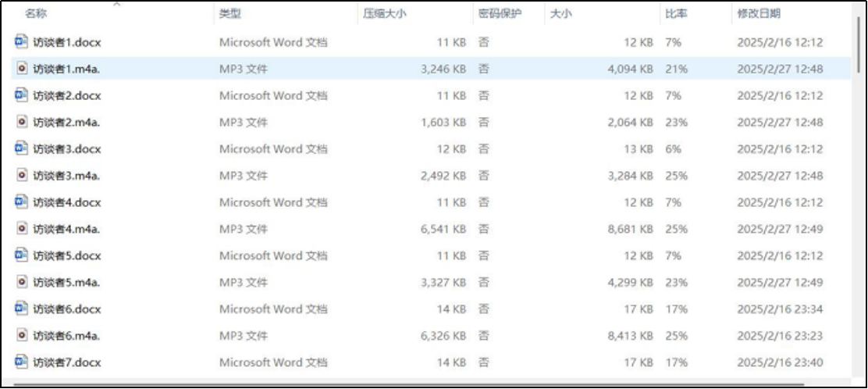Click the 压缩大小 column header

(x=384, y=14)
